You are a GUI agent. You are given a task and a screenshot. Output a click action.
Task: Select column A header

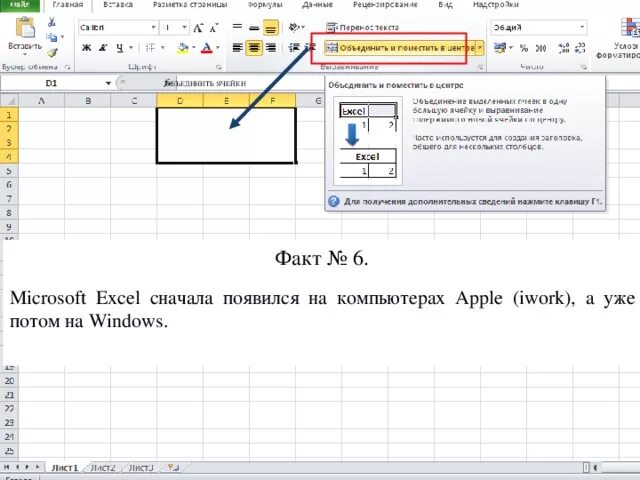[x=41, y=100]
